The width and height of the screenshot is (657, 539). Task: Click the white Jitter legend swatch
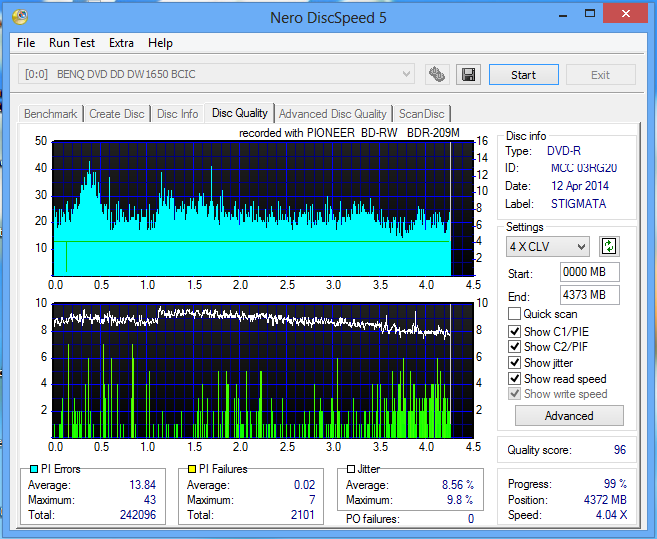[x=351, y=469]
